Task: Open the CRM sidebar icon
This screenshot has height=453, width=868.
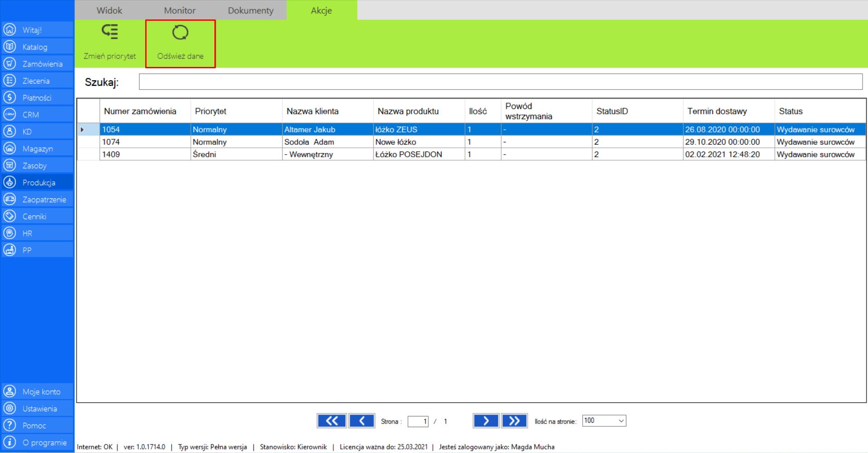Action: [9, 114]
